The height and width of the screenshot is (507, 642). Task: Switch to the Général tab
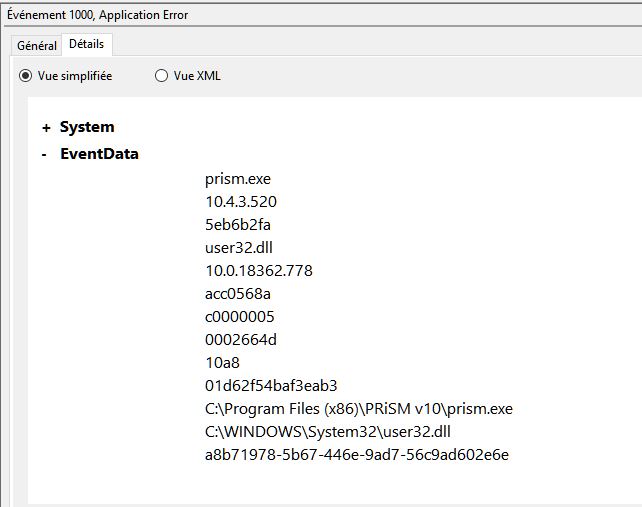(x=36, y=46)
